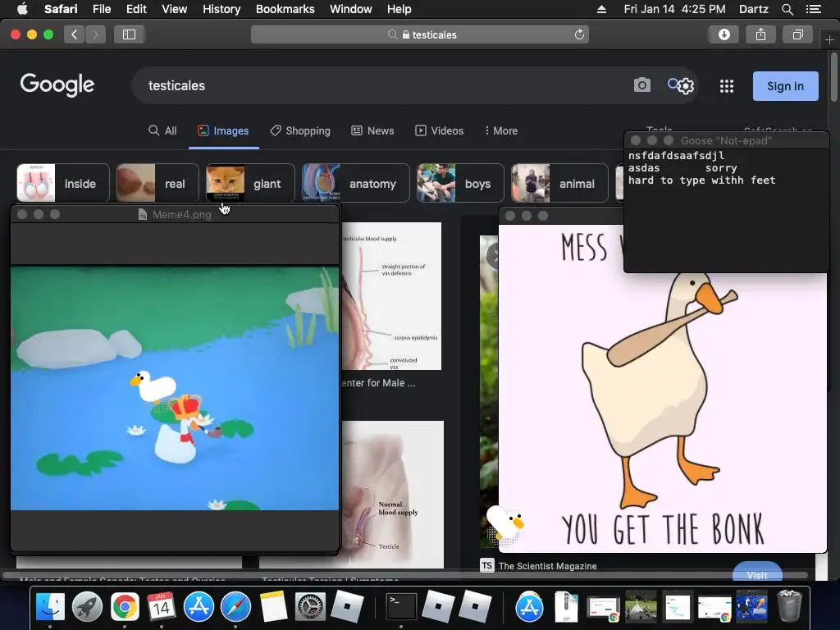Open the Safari application menu

61,9
